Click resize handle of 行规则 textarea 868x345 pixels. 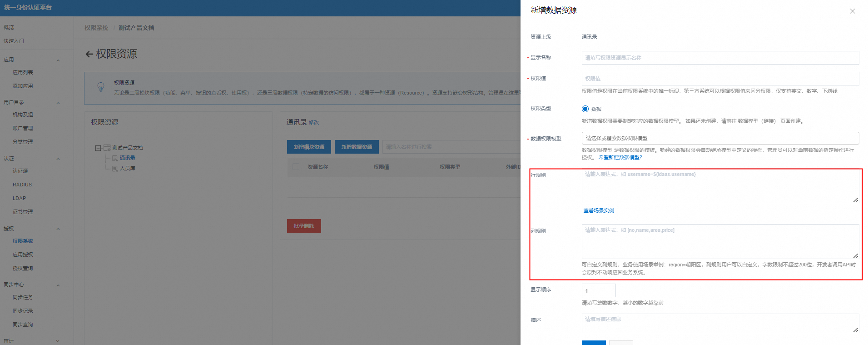[x=855, y=200]
